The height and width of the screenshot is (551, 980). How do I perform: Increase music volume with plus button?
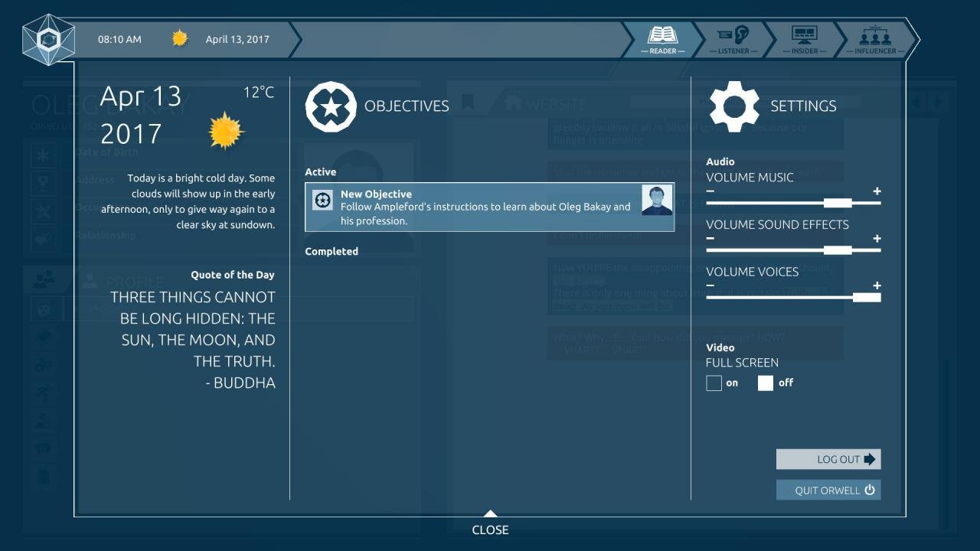click(877, 191)
